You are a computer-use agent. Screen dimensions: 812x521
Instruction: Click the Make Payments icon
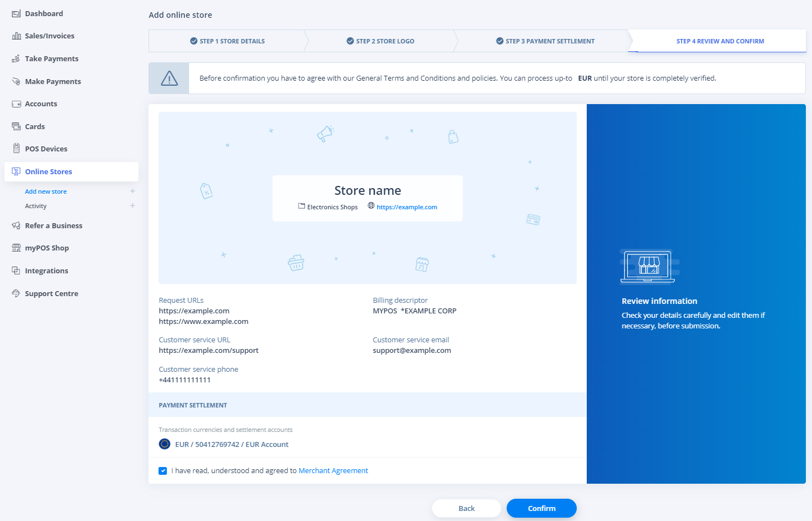(x=16, y=81)
